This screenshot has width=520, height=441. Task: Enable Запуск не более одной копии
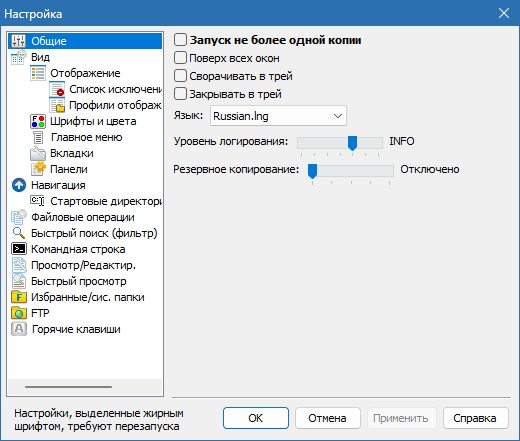pyautogui.click(x=180, y=40)
